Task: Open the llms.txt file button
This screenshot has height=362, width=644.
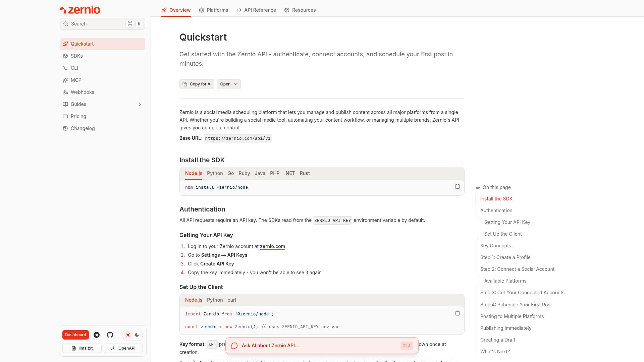Action: click(82, 348)
